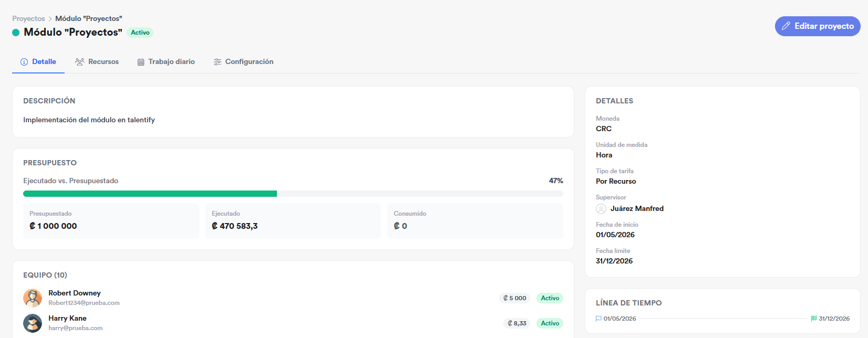
Task: Click the green status dot beside title
Action: coord(16,33)
